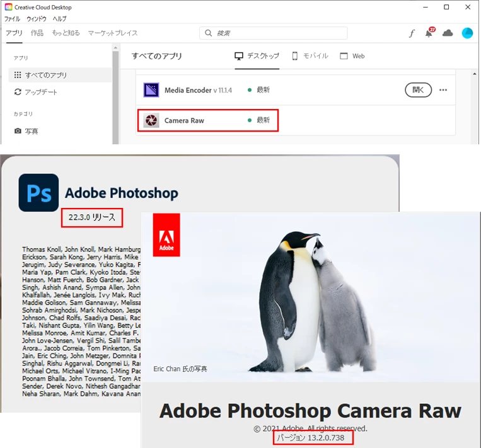Open the fonts icon in header
Screen dimensions: 481x448
(412, 33)
